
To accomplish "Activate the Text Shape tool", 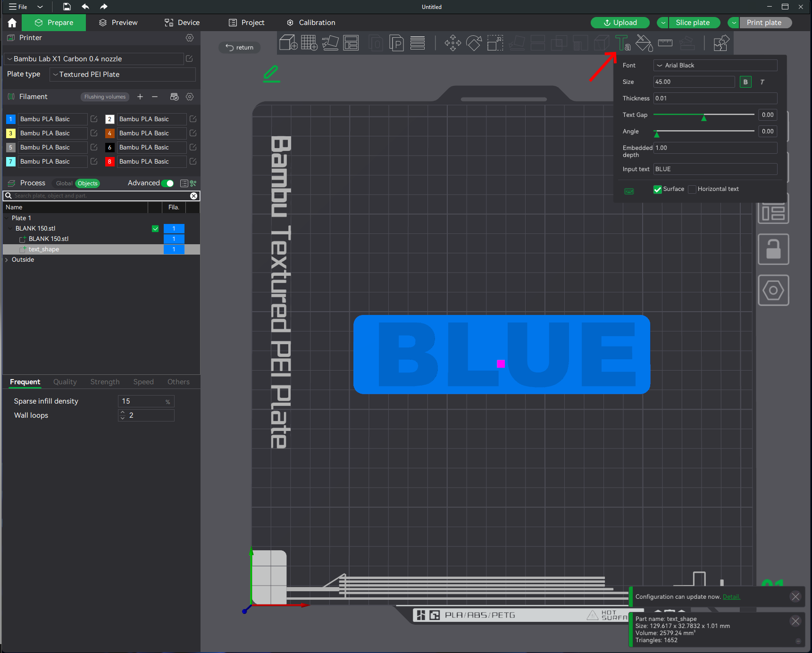I will tap(623, 43).
